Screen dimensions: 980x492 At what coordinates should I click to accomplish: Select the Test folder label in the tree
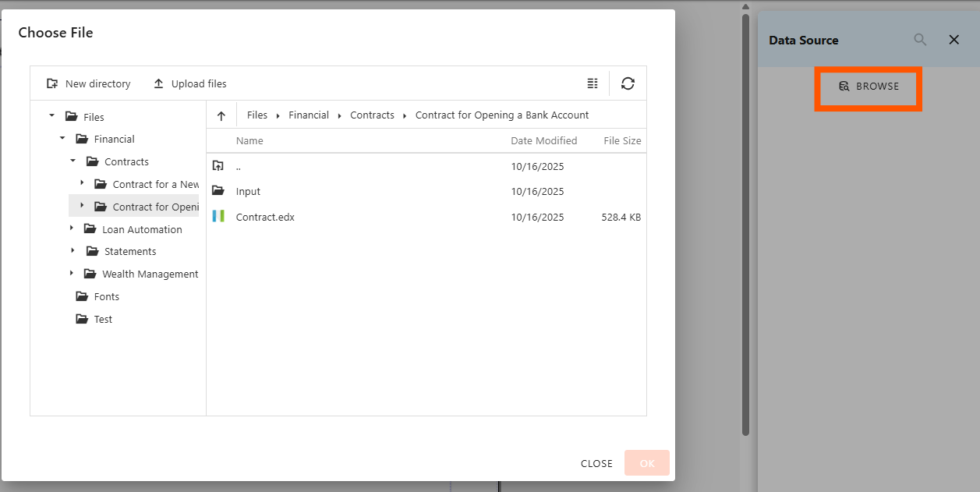point(103,319)
